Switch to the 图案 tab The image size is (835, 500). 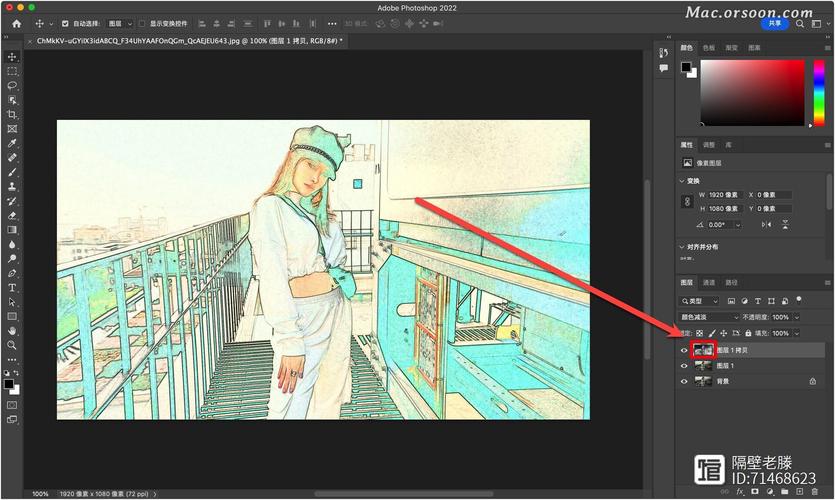click(754, 48)
